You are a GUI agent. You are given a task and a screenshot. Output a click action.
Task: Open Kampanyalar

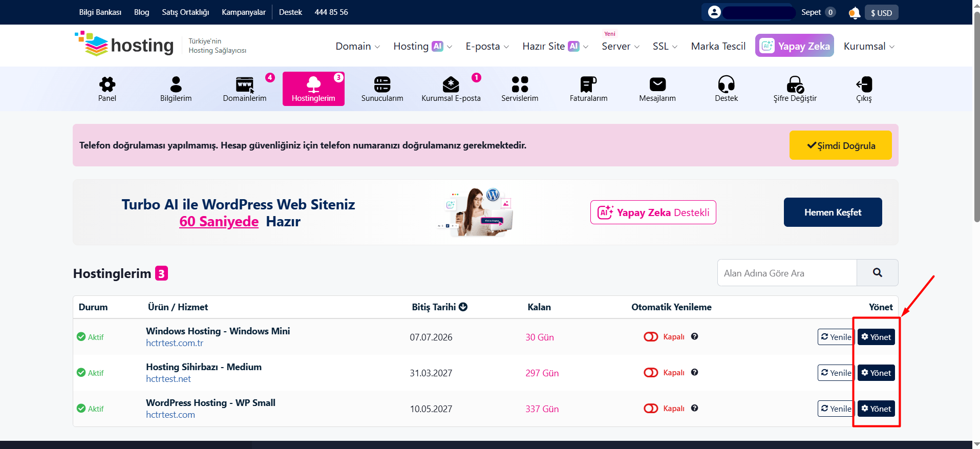coord(243,12)
